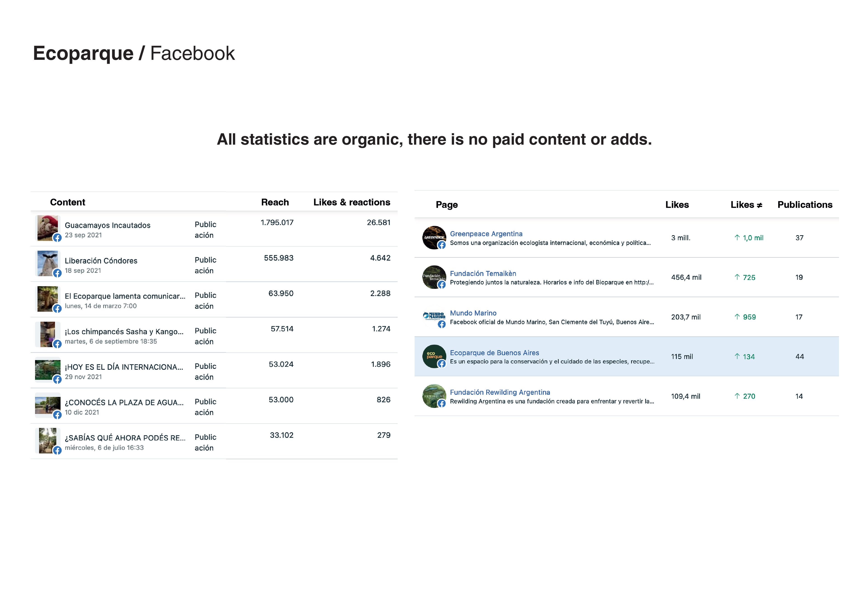Follow the Mundo Marino link

tap(473, 313)
